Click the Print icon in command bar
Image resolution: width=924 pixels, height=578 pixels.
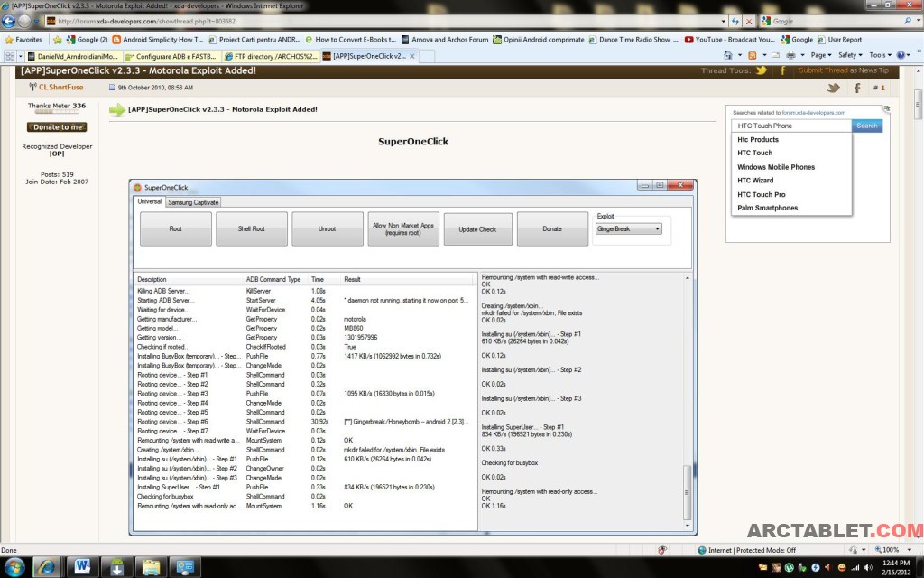[790, 55]
